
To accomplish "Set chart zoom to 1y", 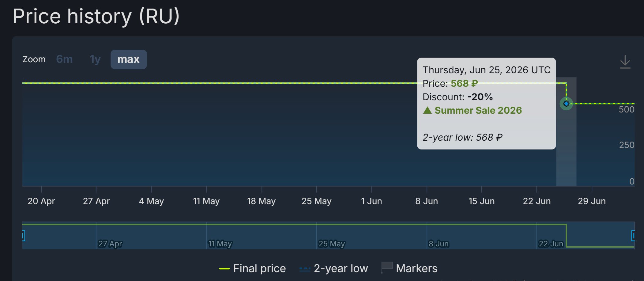I will (95, 59).
